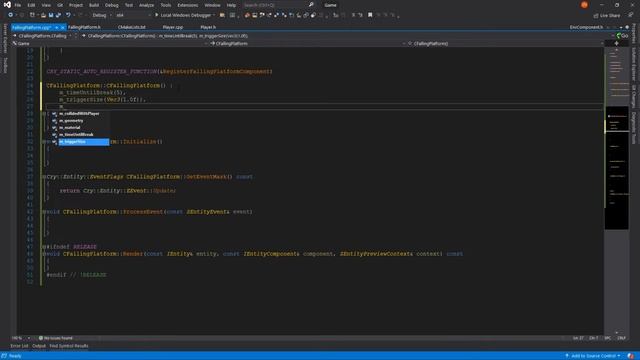Switch to Player.h tab
The width and height of the screenshot is (640, 360).
click(x=208, y=27)
